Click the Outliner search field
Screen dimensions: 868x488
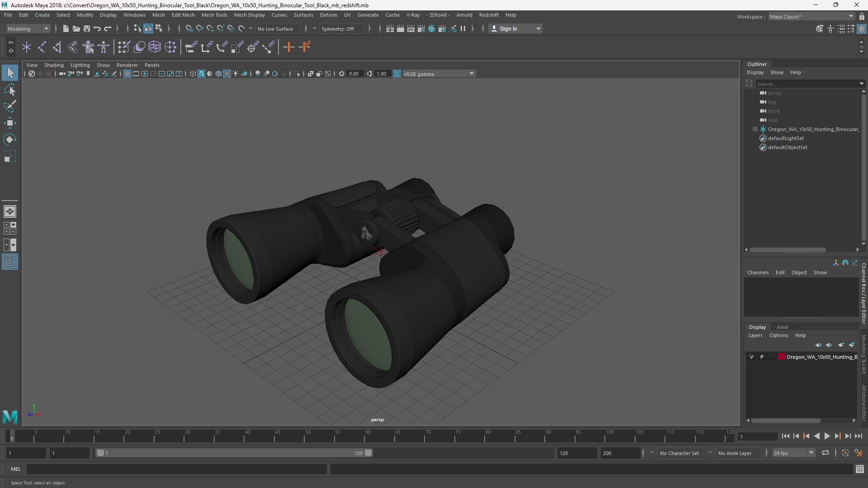809,84
